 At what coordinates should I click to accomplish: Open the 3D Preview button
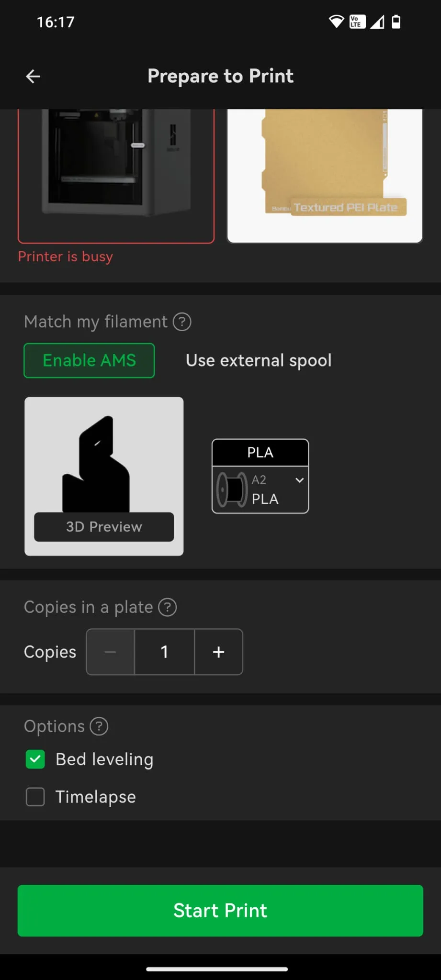tap(104, 527)
